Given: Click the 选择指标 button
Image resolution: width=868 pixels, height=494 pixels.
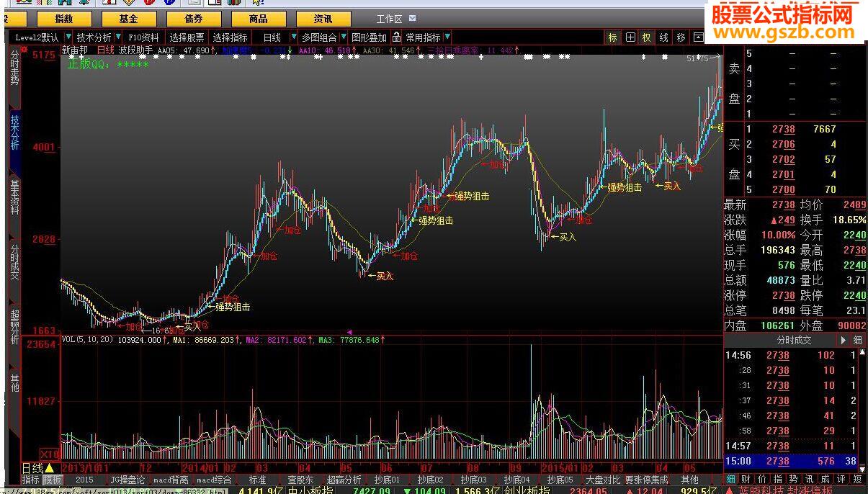Looking at the screenshot, I should (231, 37).
